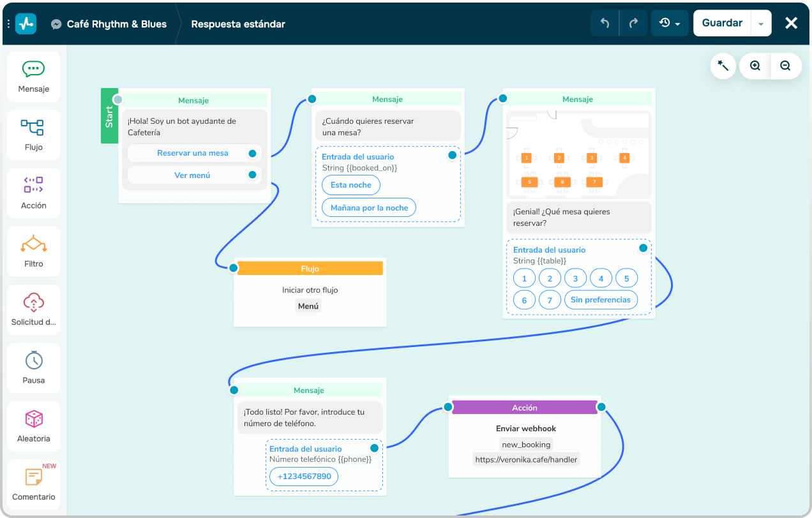Click the Sin preferencias quick reply
The image size is (812, 518).
click(601, 300)
